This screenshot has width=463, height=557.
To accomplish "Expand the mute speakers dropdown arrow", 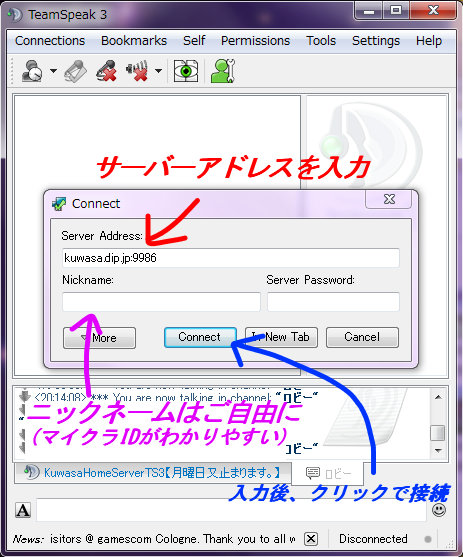I will pos(158,71).
